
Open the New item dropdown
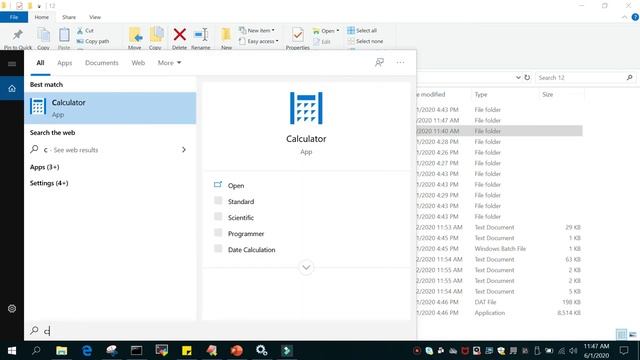click(x=257, y=30)
